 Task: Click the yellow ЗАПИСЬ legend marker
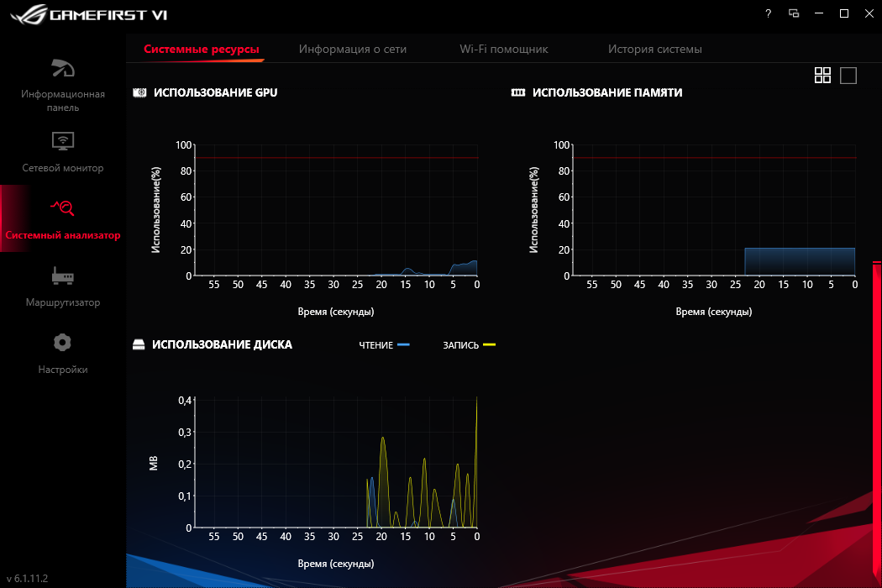(x=490, y=345)
